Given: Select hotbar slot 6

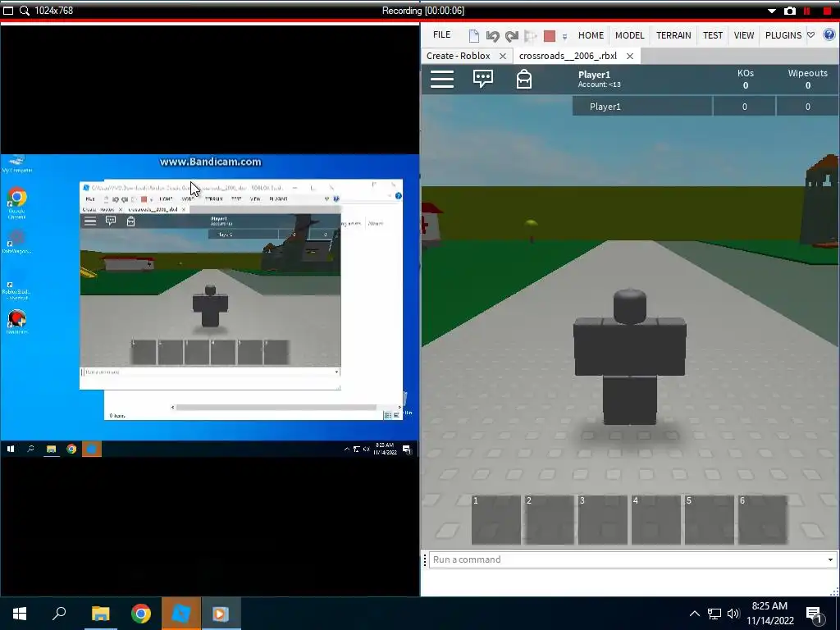Looking at the screenshot, I should point(762,519).
